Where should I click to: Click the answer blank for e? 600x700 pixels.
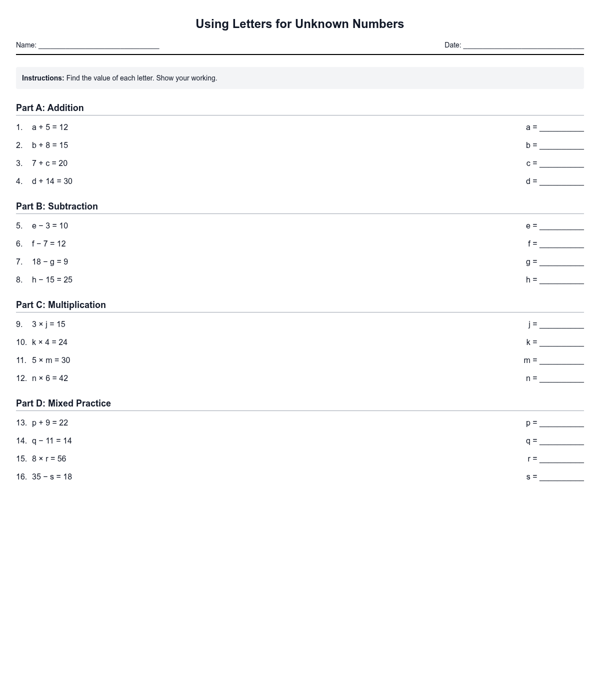click(561, 226)
